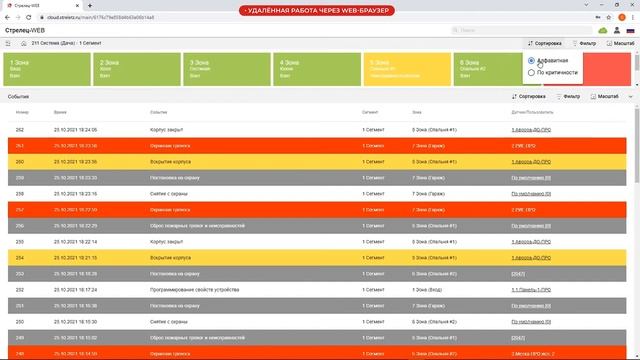This screenshot has height=360, width=640.
Task: Open the 6 Зона green card
Action: click(488, 69)
